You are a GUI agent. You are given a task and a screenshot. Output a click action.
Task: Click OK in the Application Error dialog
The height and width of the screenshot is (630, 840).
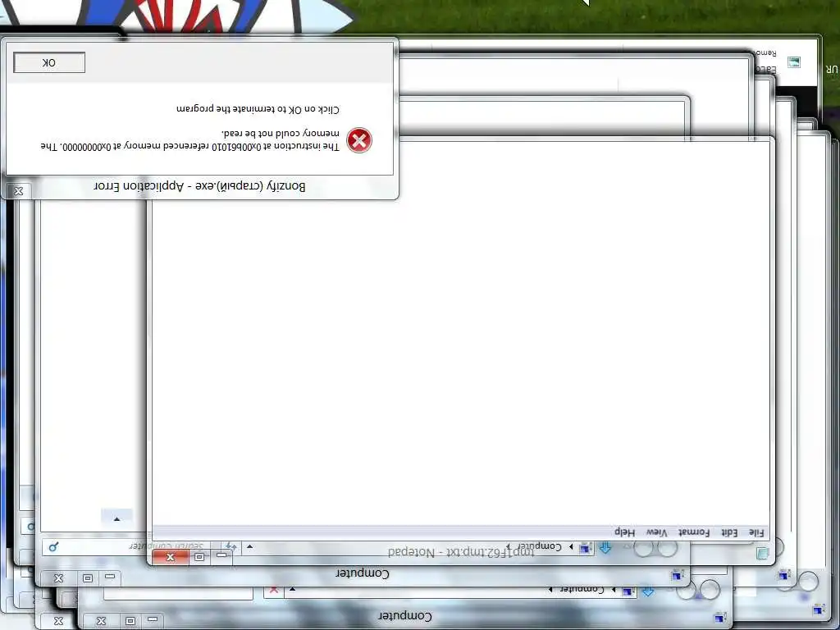[x=48, y=62]
